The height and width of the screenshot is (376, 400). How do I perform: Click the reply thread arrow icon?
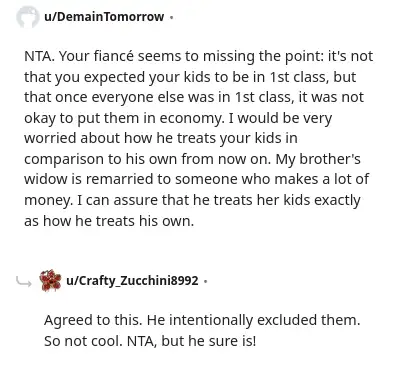[x=24, y=282]
